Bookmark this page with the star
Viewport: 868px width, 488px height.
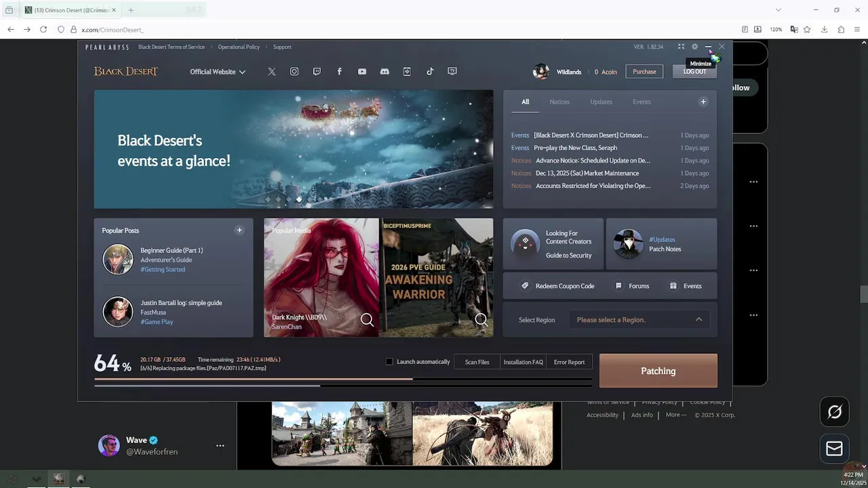(808, 29)
